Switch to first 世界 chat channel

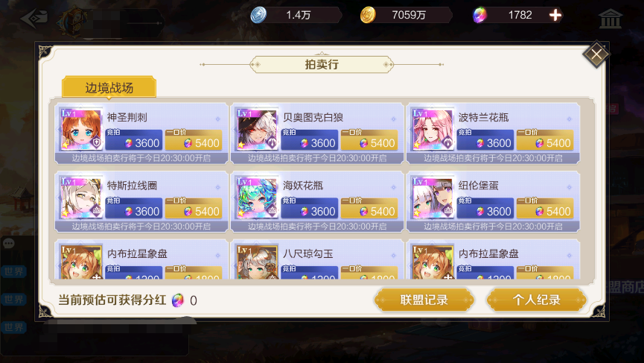[x=13, y=272]
